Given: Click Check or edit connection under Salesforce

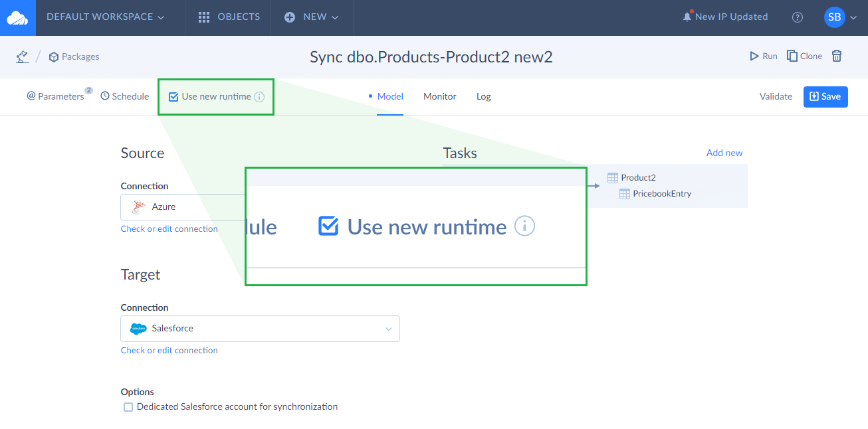Looking at the screenshot, I should [x=169, y=350].
